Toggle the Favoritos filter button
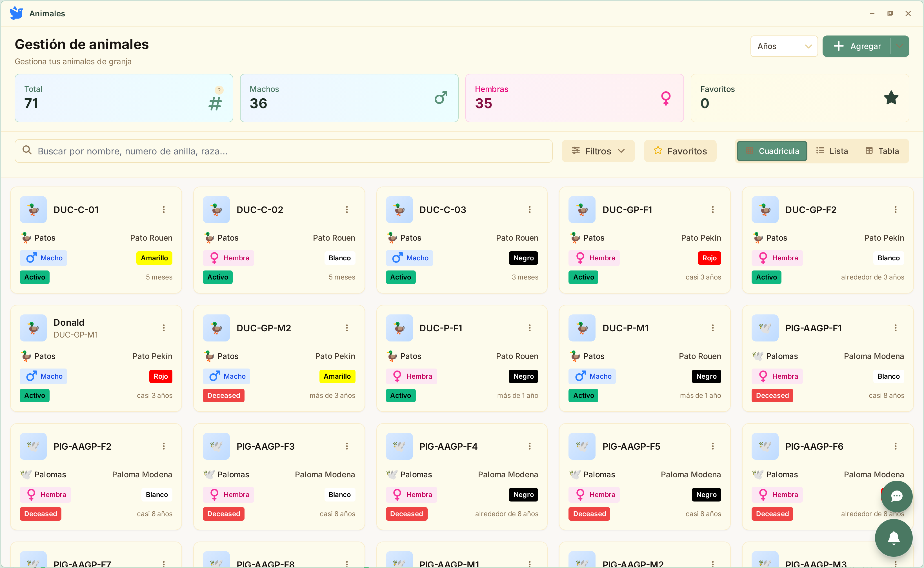This screenshot has height=568, width=924. (x=680, y=151)
